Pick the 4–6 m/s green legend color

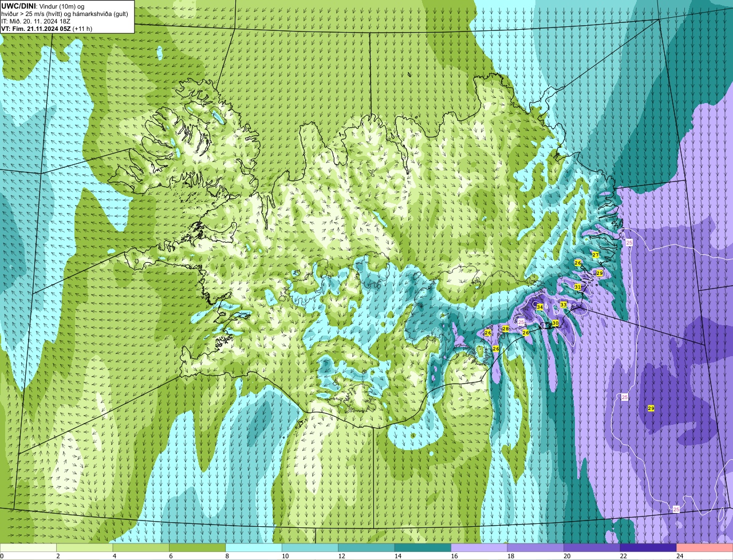coord(141,547)
